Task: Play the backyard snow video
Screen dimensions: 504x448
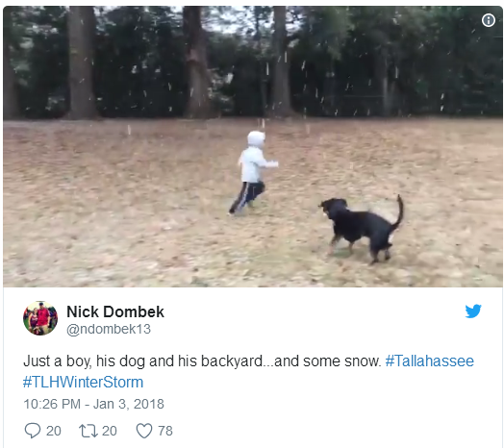Action: click(x=253, y=146)
